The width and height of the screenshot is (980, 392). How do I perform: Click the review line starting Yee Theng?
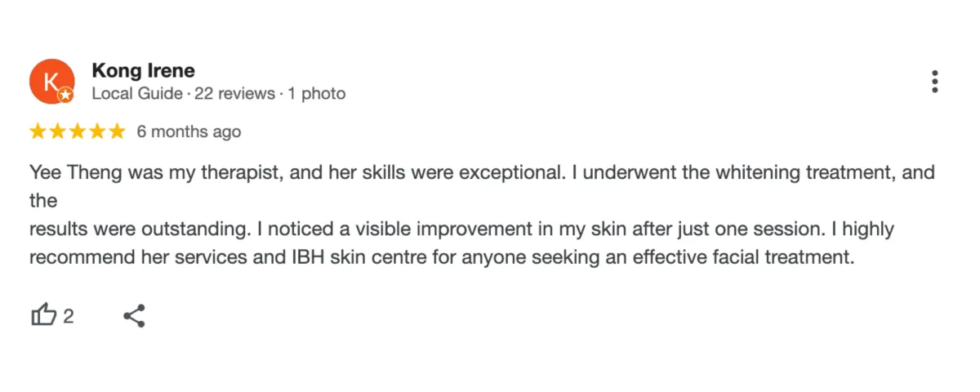[482, 173]
